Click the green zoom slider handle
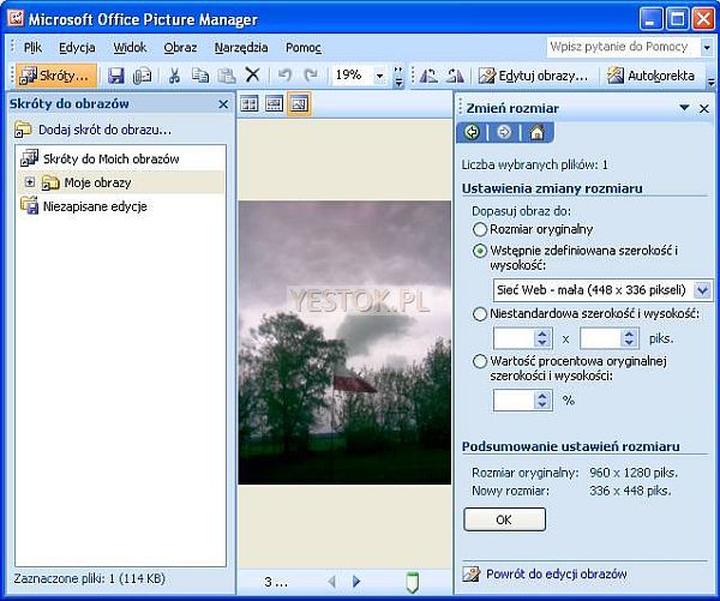Screen dimensions: 720x601 point(413,581)
